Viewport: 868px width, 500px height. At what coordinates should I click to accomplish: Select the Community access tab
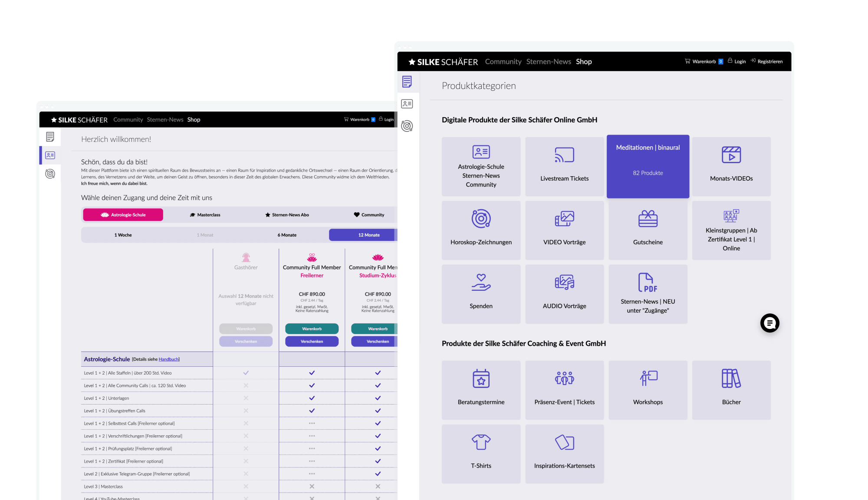pyautogui.click(x=369, y=215)
